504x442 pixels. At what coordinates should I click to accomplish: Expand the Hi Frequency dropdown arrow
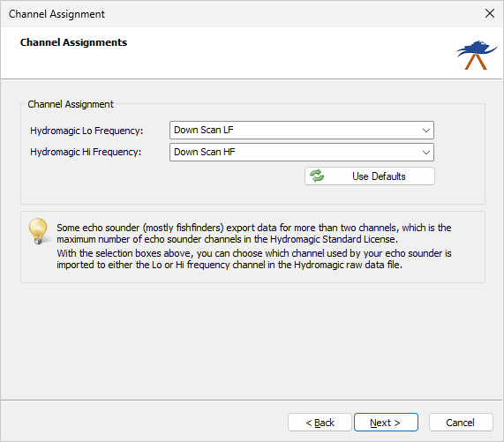[x=426, y=153]
